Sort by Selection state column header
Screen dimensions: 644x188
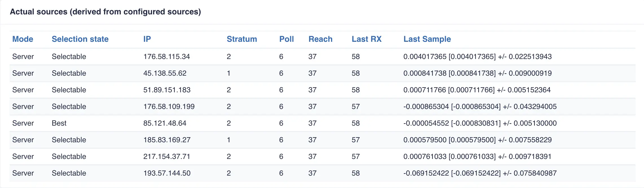click(80, 39)
